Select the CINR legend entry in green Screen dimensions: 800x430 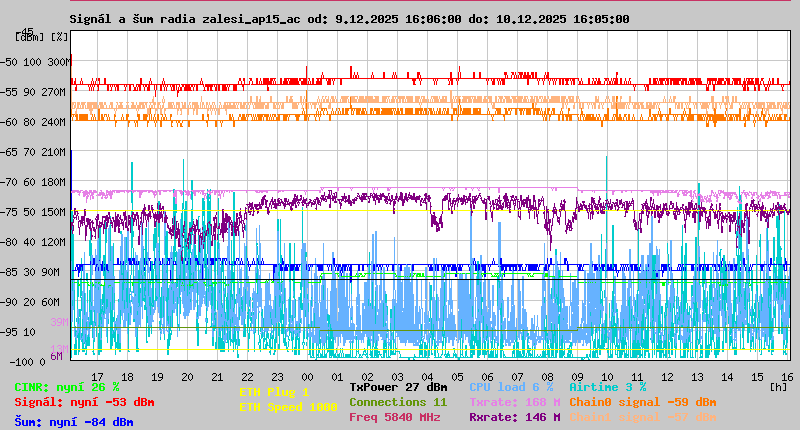[x=67, y=387]
